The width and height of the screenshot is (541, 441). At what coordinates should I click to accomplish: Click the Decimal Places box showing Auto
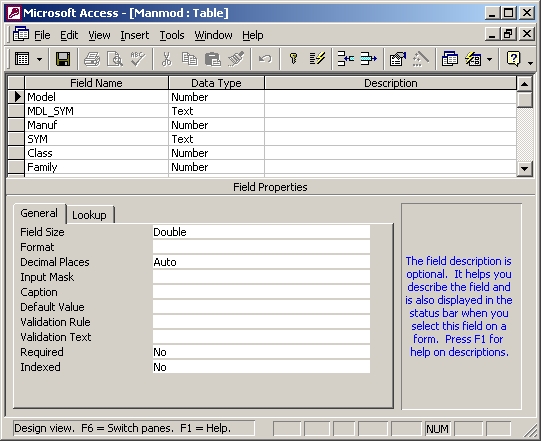coord(262,262)
